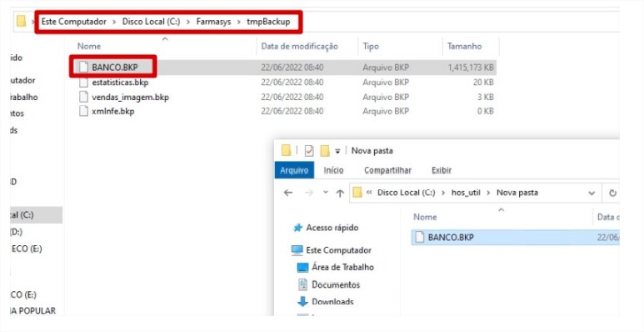Switch to the Compartilhar tab

coord(387,170)
